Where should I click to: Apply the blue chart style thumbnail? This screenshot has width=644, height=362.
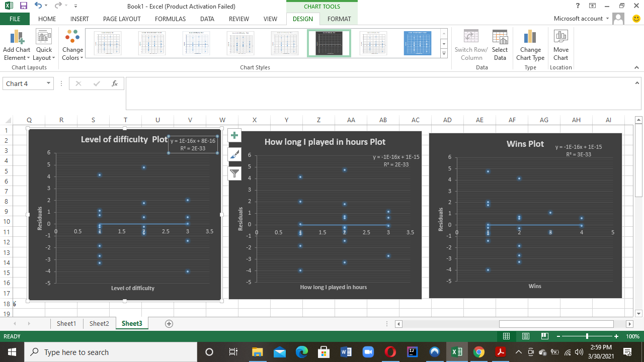[418, 43]
